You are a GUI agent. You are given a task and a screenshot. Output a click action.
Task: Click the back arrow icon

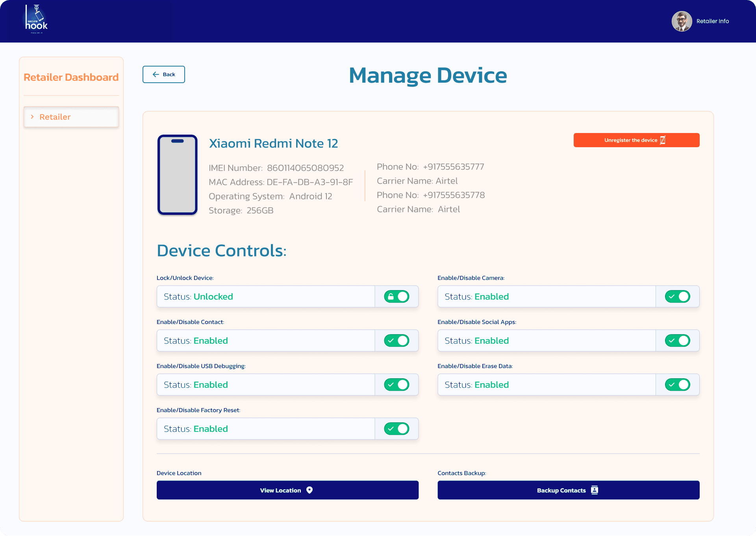tap(156, 74)
